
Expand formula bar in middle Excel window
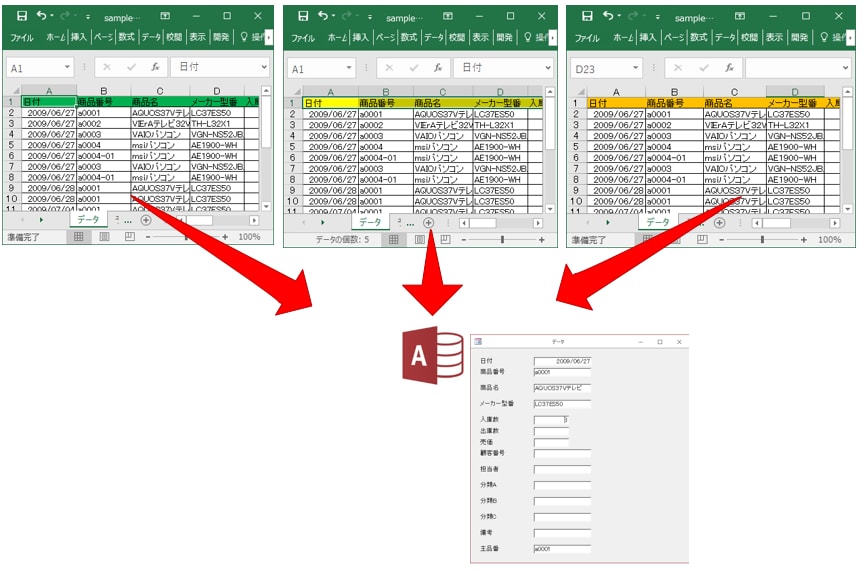coord(548,68)
